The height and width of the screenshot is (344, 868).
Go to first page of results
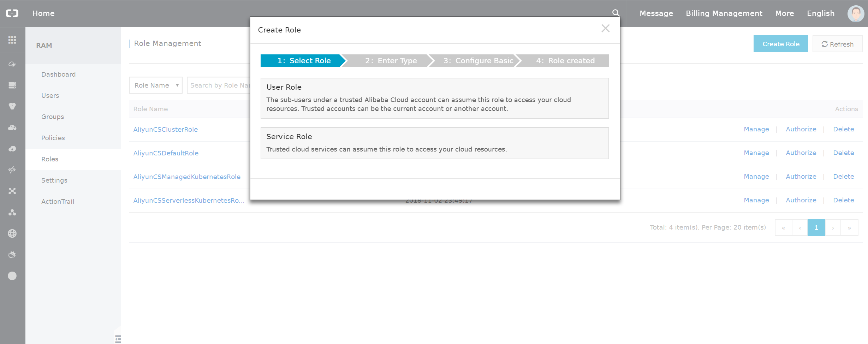(783, 228)
